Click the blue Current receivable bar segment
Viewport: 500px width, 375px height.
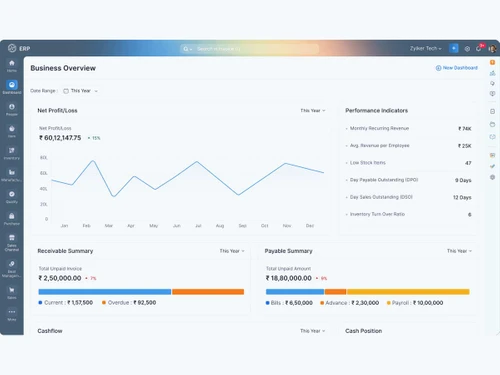pos(105,292)
